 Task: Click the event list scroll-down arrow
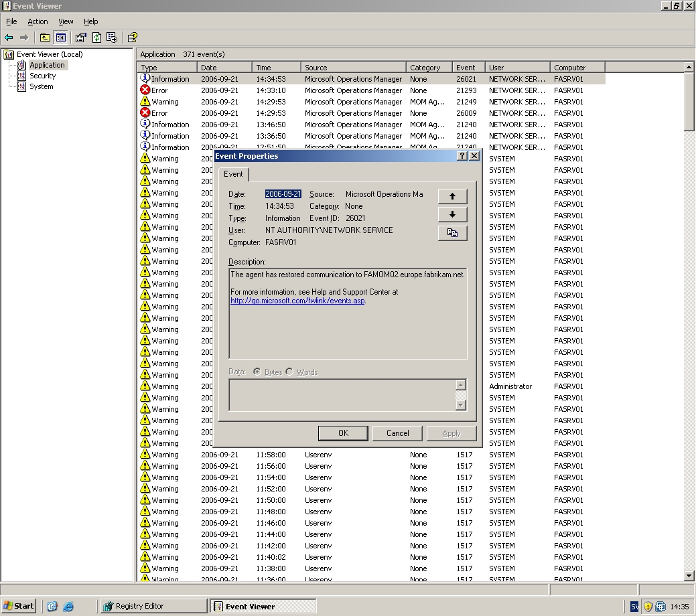[689, 576]
